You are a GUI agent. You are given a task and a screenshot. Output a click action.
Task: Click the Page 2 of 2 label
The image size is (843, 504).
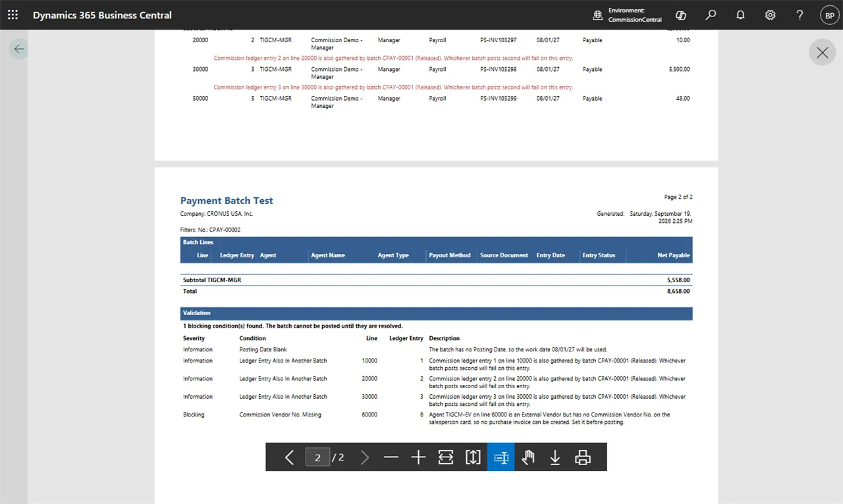click(678, 197)
